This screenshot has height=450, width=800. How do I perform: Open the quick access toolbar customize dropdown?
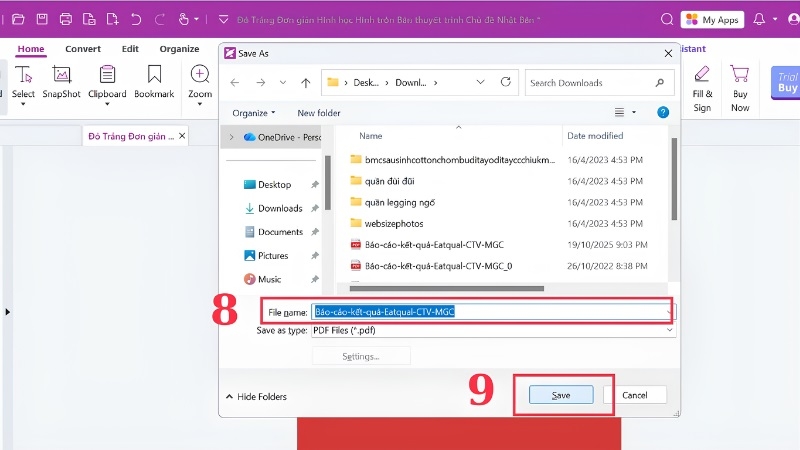tap(223, 19)
